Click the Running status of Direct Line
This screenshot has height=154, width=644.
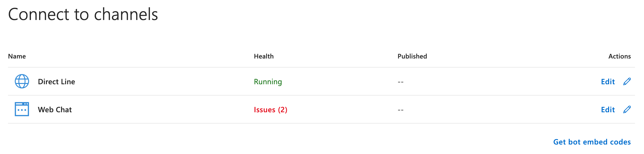pyautogui.click(x=268, y=82)
